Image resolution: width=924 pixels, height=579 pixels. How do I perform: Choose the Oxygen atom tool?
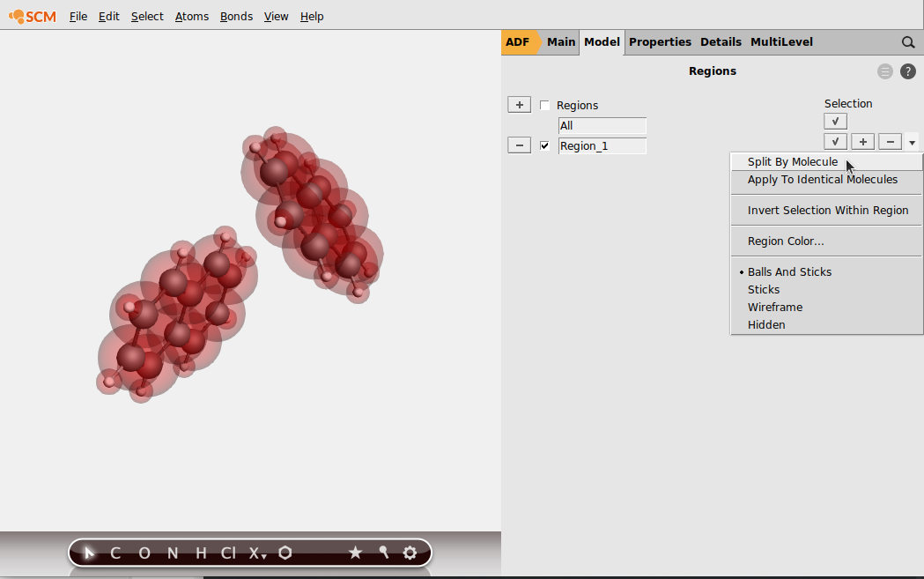coord(144,553)
